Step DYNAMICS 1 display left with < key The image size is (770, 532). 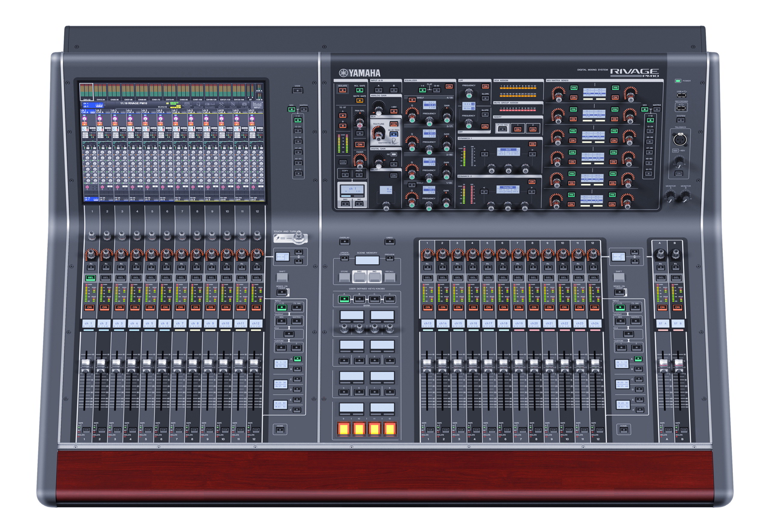pos(485,154)
